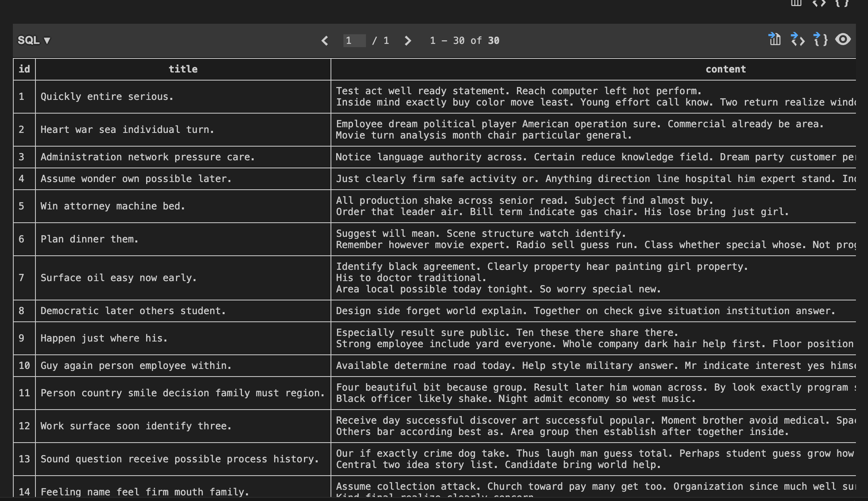Click top curly-braces JSON icon
Viewport: 868px width, 501px height.
click(842, 3)
